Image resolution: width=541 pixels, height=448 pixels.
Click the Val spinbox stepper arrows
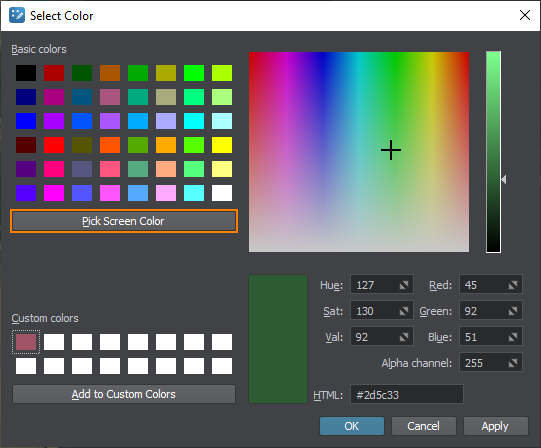(x=404, y=337)
